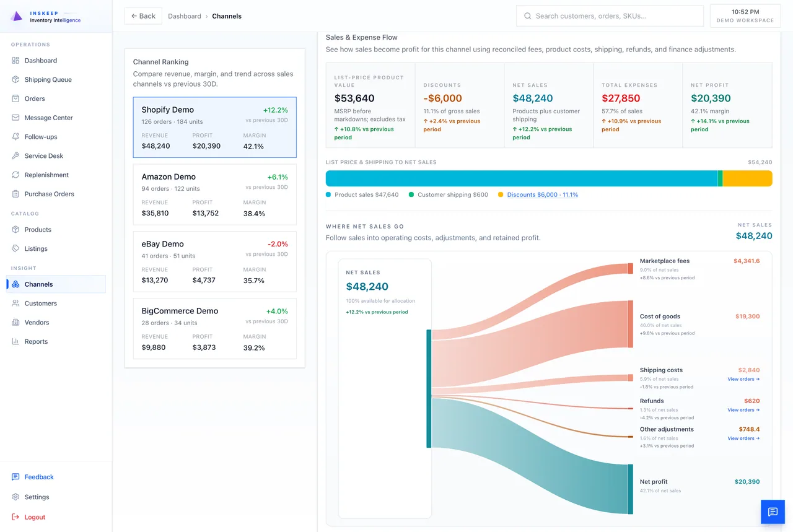Click the Vendors building icon
Viewport: 793px width, 532px height.
click(x=15, y=323)
